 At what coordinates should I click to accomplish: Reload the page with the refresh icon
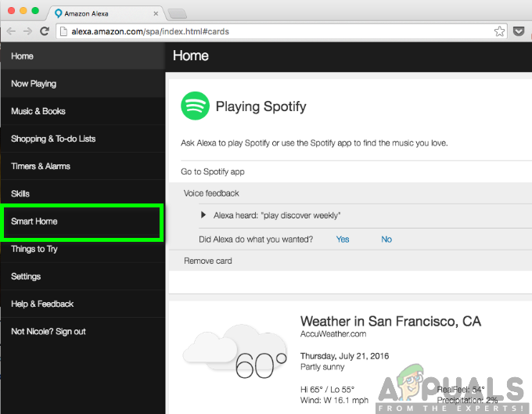[x=45, y=31]
